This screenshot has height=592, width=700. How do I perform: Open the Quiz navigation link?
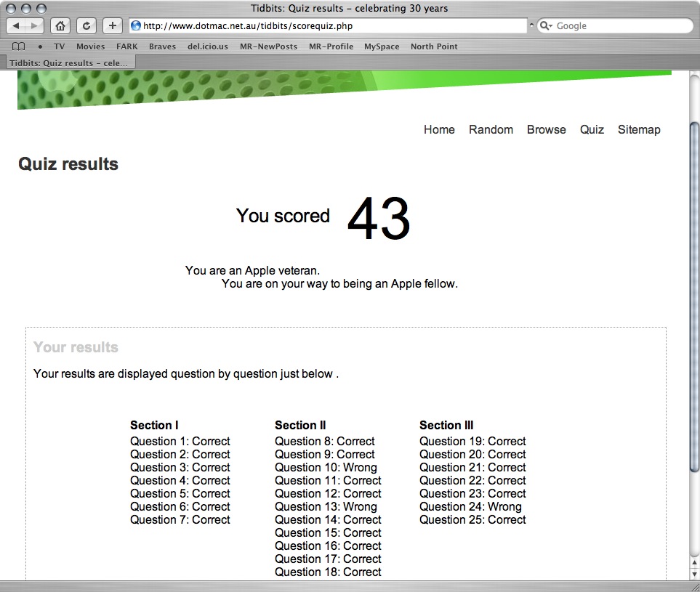[x=592, y=130]
